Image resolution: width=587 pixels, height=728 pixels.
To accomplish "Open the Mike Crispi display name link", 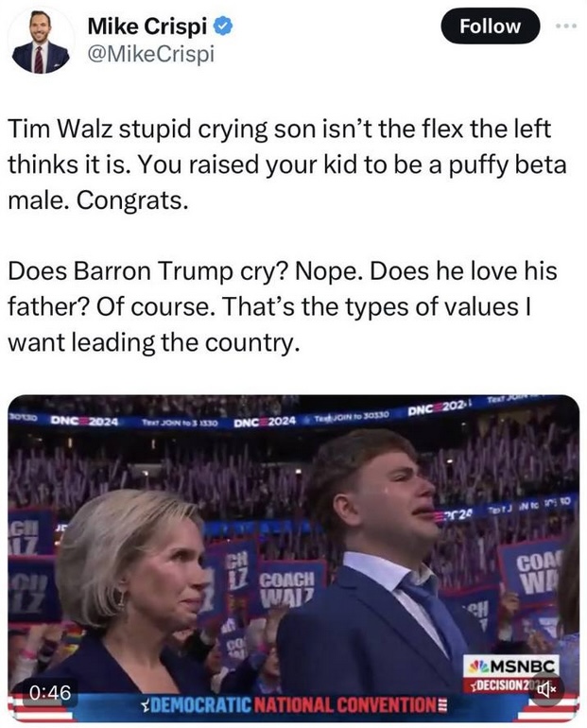I will pos(147,26).
